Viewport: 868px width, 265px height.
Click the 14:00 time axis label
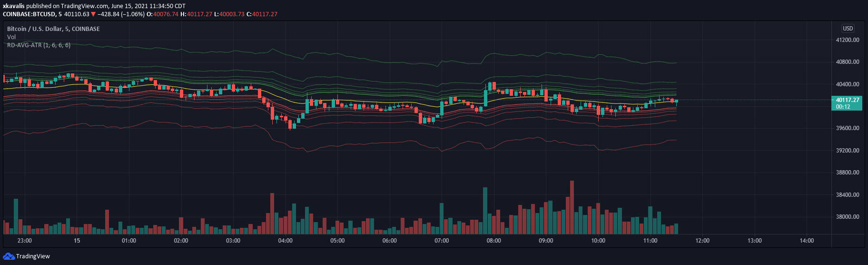tap(807, 241)
